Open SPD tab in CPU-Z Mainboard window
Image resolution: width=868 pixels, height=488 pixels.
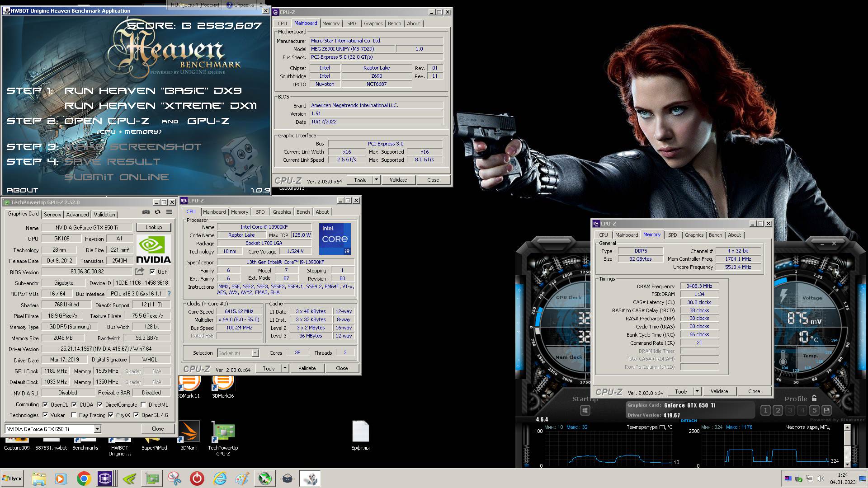pyautogui.click(x=352, y=23)
